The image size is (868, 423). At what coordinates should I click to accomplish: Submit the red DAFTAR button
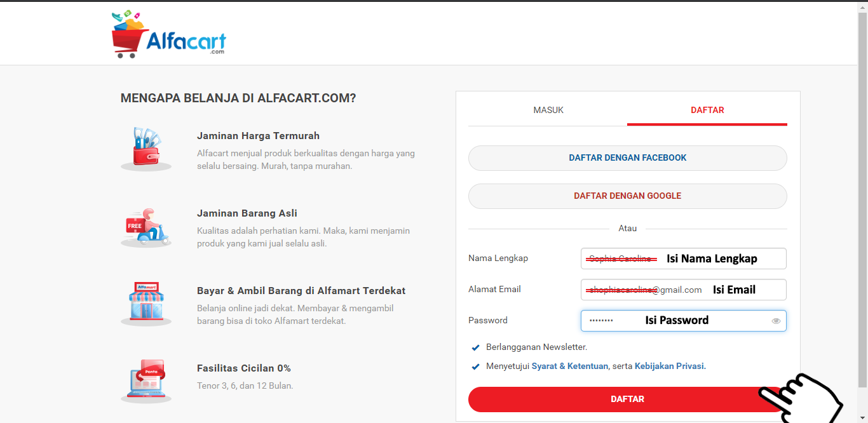point(628,399)
